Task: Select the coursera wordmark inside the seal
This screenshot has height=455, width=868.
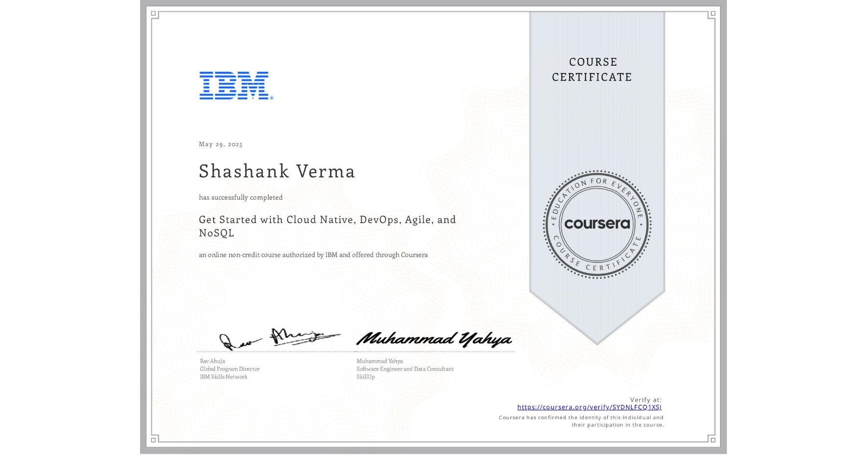Action: pos(597,224)
